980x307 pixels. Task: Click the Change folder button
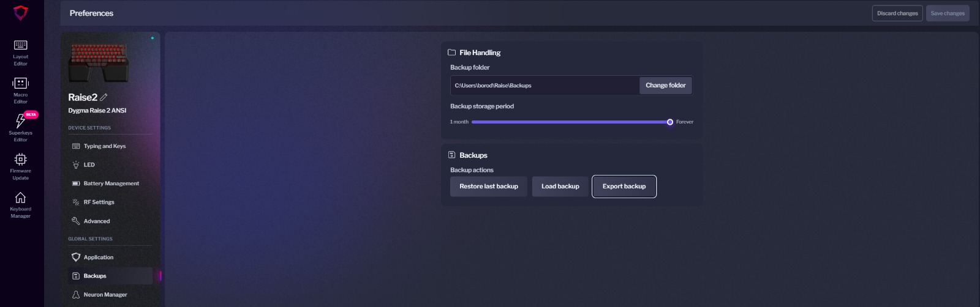click(x=666, y=86)
